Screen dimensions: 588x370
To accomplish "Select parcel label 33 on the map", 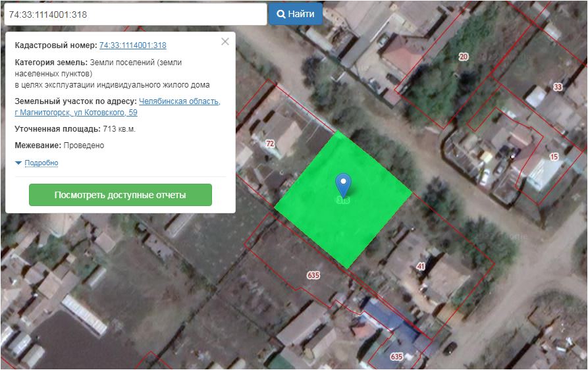I will tap(558, 87).
